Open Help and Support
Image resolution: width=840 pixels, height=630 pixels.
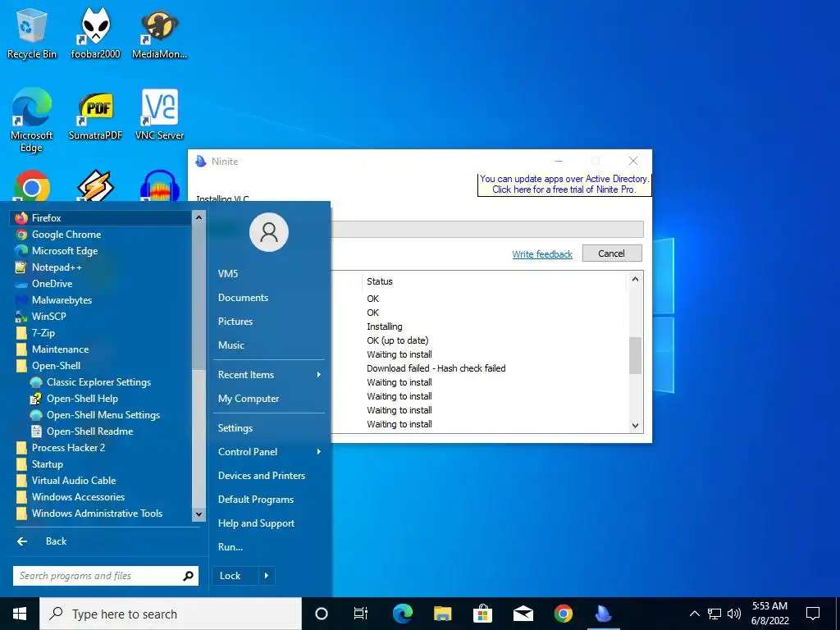269,523
